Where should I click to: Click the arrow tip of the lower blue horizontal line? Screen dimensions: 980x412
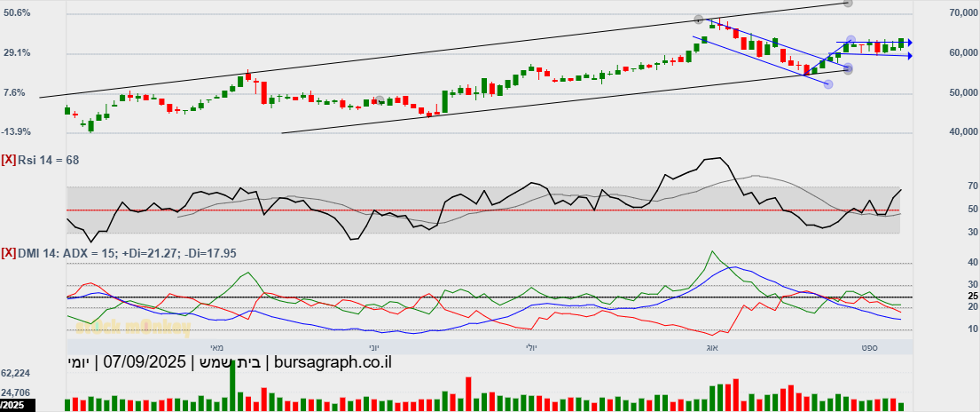coord(910,56)
